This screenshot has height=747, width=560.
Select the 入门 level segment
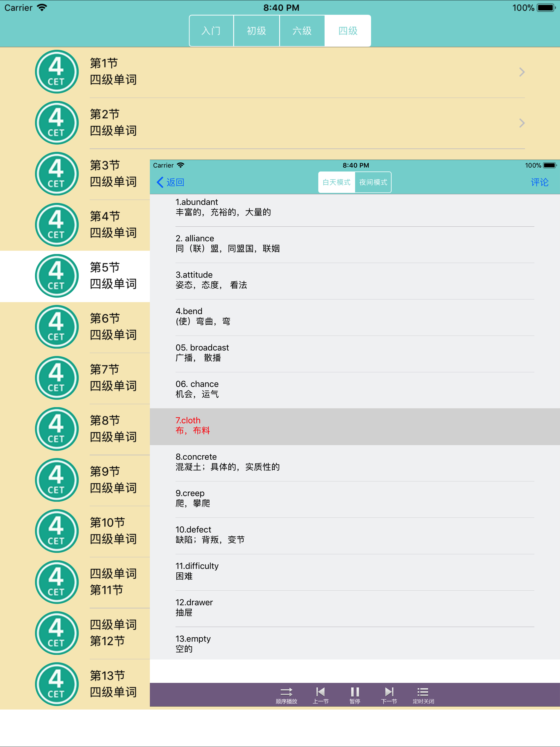pyautogui.click(x=211, y=31)
